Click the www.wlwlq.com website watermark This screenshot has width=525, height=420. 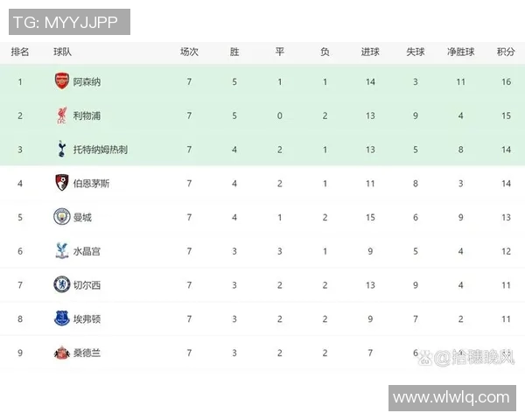click(451, 397)
